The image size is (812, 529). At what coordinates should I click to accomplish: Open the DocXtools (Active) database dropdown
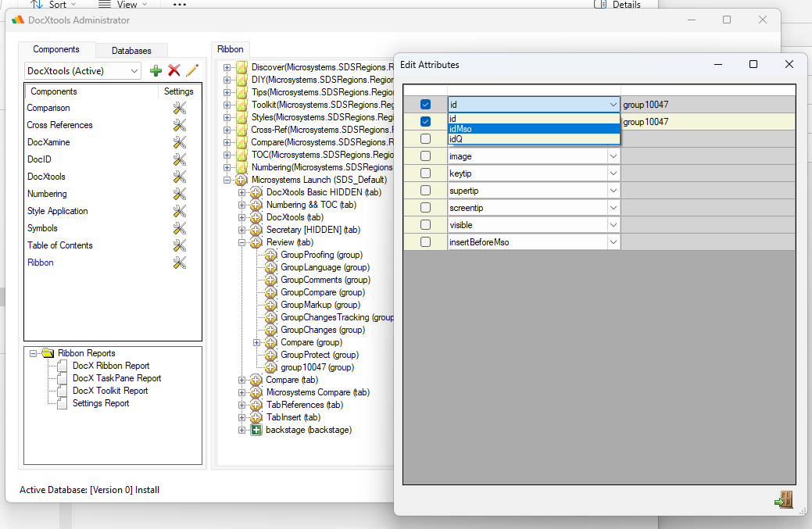[134, 71]
